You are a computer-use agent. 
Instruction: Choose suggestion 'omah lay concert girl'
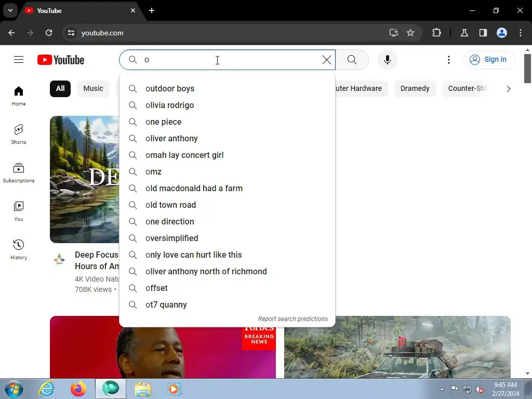click(228, 155)
